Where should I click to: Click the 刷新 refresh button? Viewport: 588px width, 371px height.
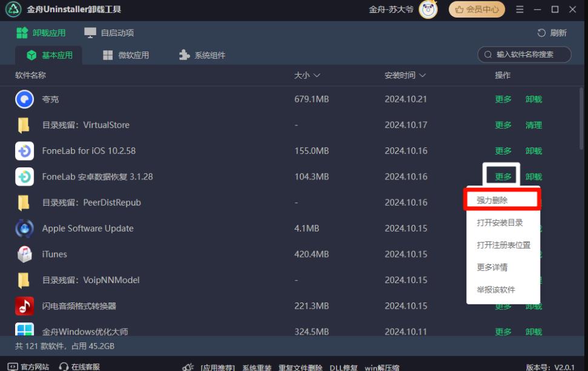552,33
